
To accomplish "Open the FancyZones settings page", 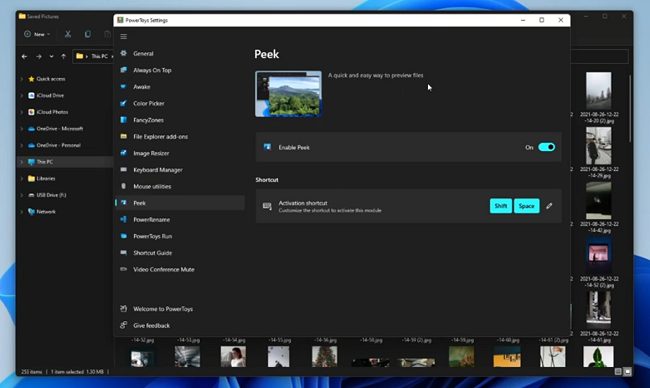I will (180, 120).
